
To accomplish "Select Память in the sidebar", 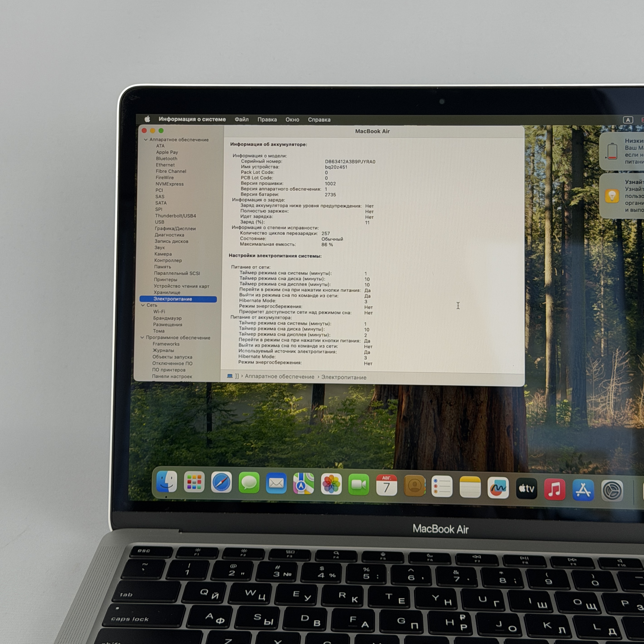I will (x=163, y=267).
